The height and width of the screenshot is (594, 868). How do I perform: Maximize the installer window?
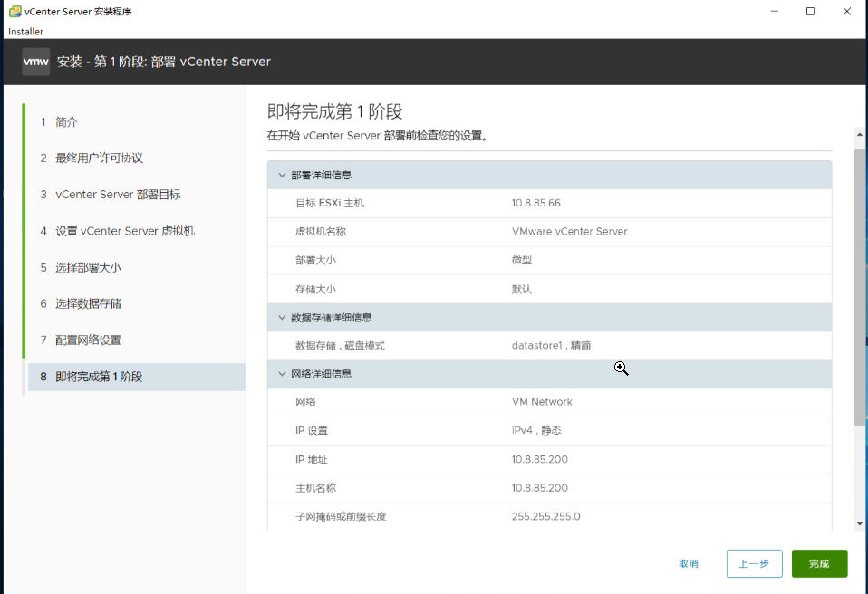(810, 11)
